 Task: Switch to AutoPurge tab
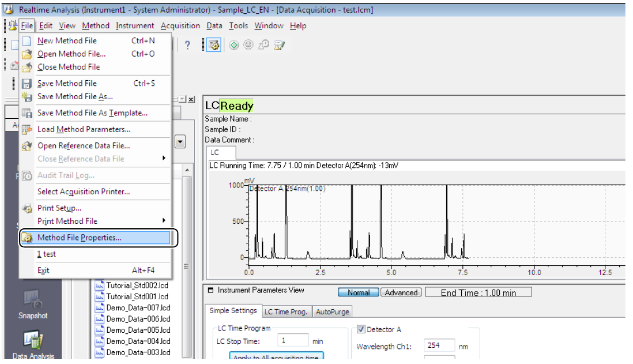333,312
